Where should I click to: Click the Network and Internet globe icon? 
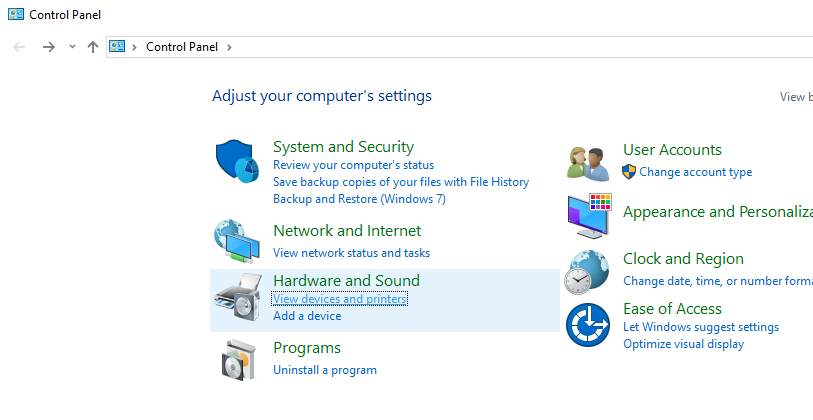pyautogui.click(x=236, y=241)
